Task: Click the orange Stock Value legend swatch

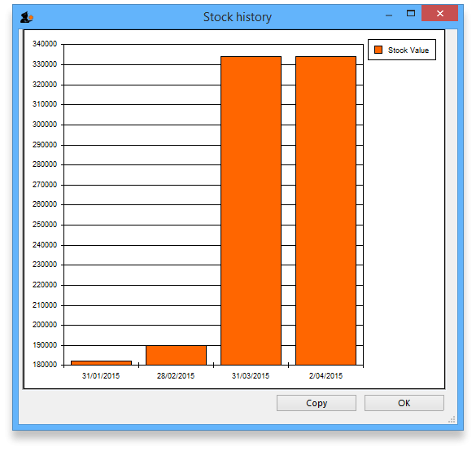Action: tap(378, 50)
